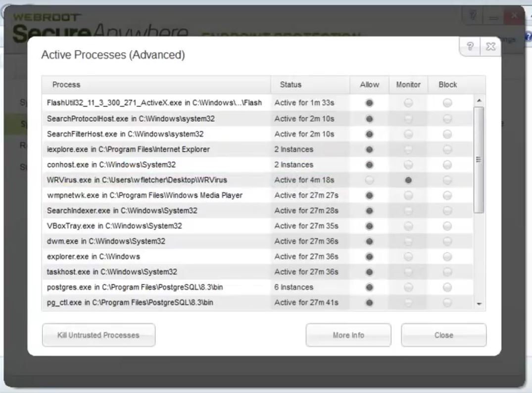Image resolution: width=532 pixels, height=393 pixels.
Task: Select Allow for FlashUtil32 ActiveX process
Action: tap(370, 103)
